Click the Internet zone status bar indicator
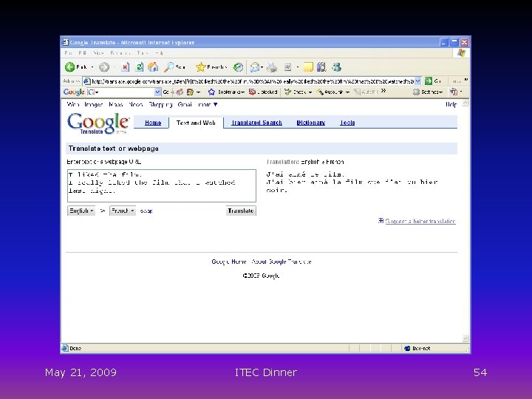532x399 pixels. click(417, 349)
